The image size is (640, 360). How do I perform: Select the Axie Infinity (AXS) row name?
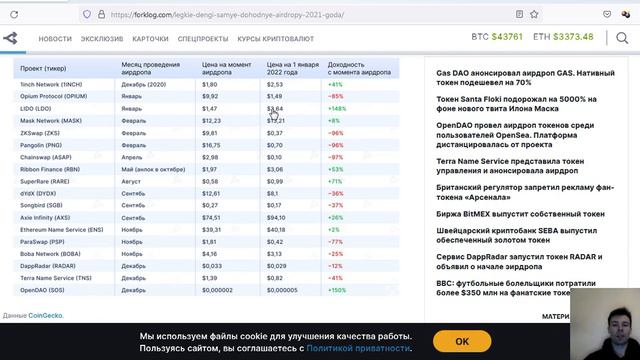tap(45, 218)
